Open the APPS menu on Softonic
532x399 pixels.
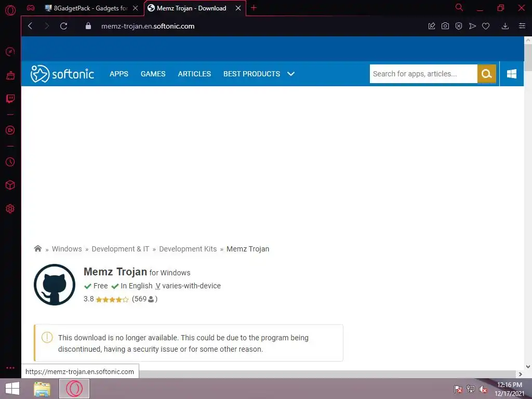pyautogui.click(x=119, y=74)
